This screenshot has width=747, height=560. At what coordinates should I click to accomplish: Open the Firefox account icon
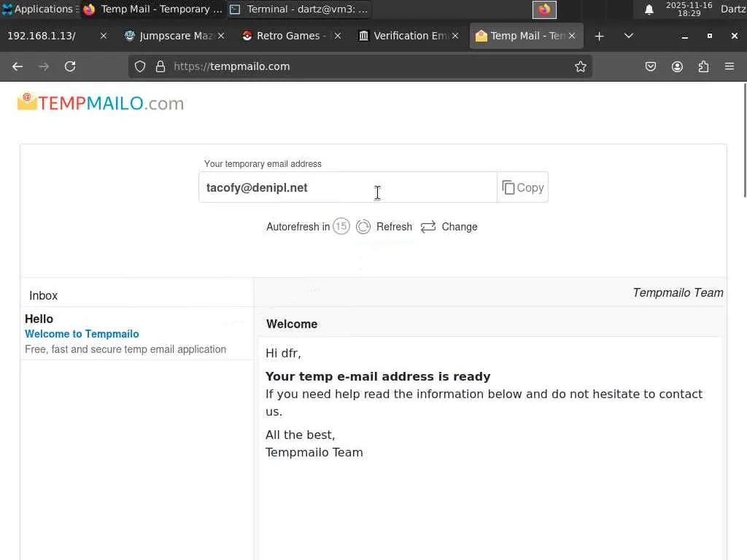(677, 66)
